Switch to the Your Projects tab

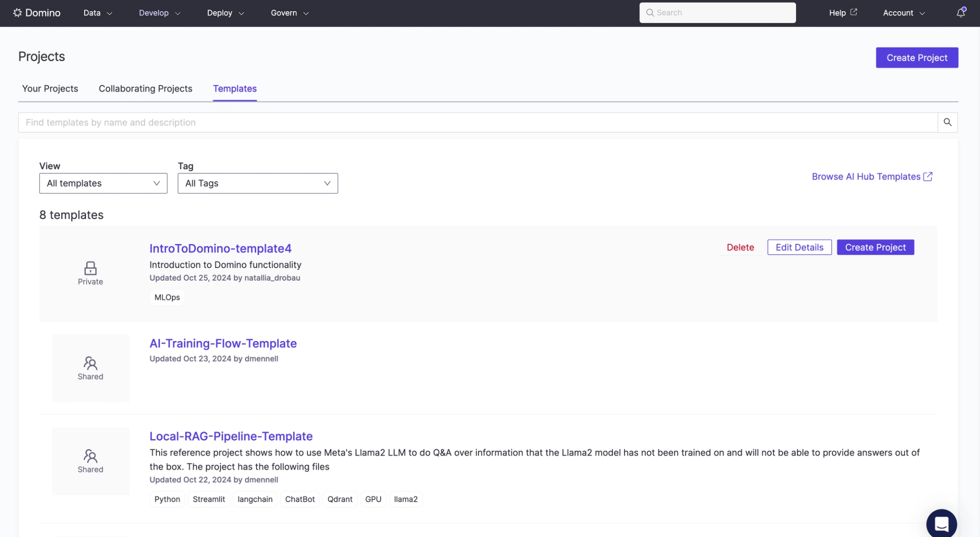tap(50, 88)
